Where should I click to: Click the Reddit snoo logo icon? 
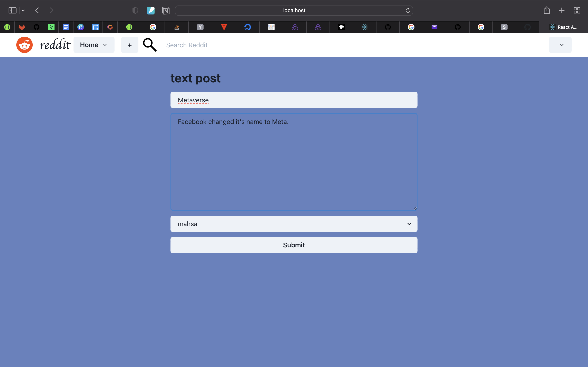24,45
